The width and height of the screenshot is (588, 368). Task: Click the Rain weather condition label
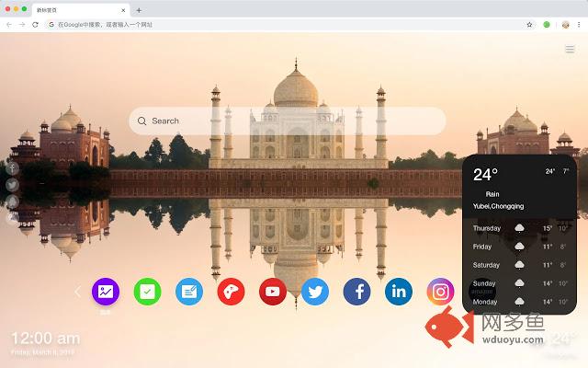click(x=492, y=194)
